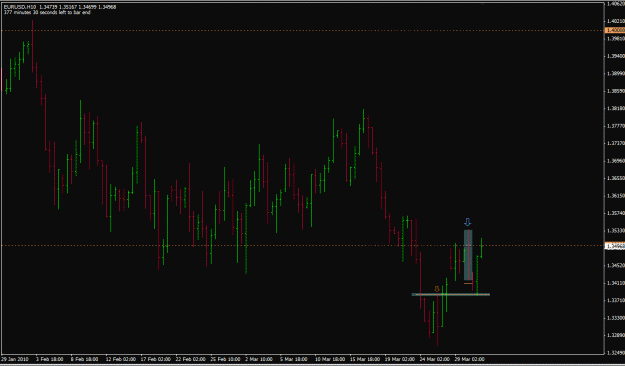Image resolution: width=625 pixels, height=366 pixels.
Task: Click the '24 Mar 02:00' time label
Action: coord(434,359)
